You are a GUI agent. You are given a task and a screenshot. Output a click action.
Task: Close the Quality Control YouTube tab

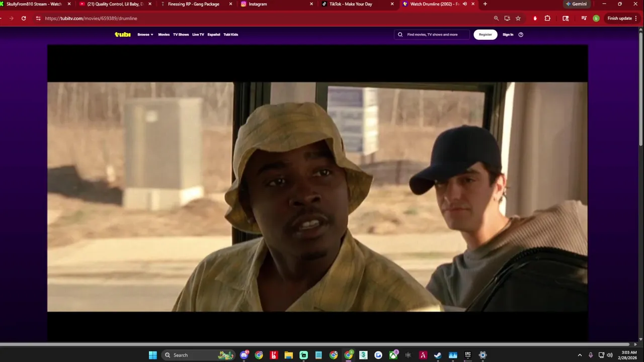point(150,4)
